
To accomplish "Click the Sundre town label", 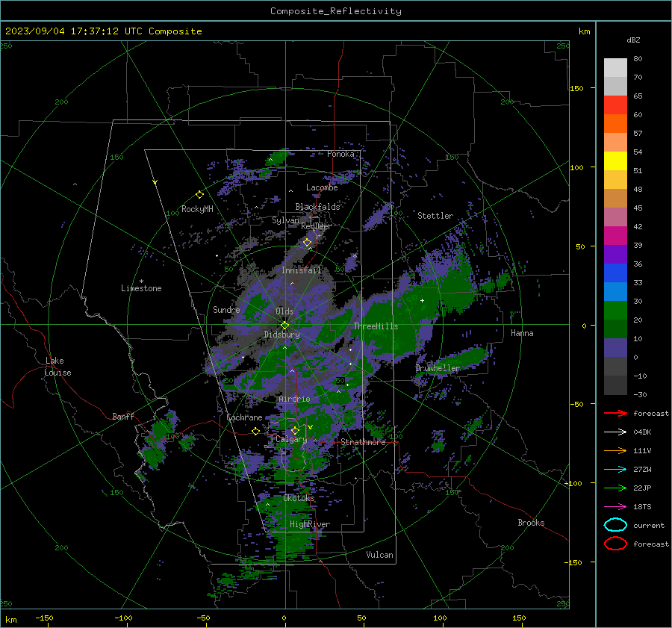I will [x=226, y=310].
